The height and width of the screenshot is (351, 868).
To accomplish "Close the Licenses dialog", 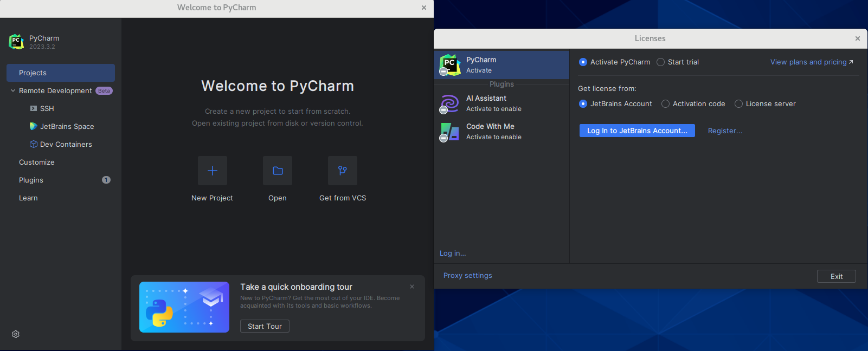I will (858, 38).
